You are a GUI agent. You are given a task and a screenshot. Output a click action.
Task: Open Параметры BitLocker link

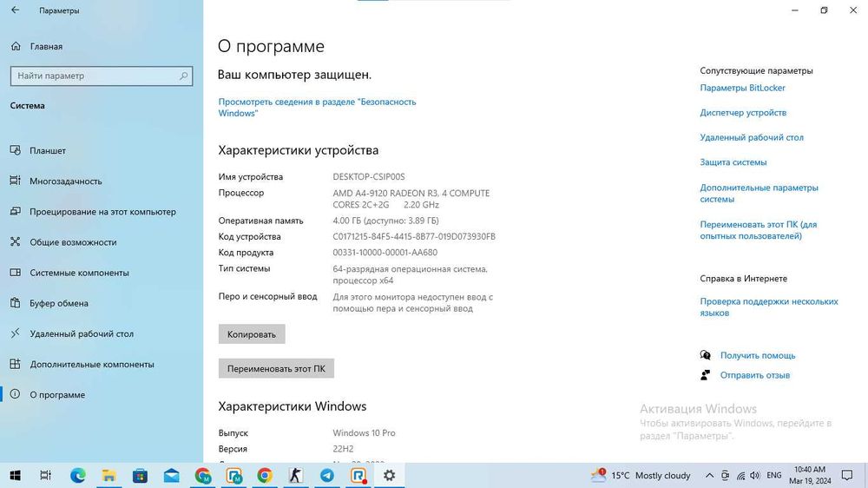pyautogui.click(x=742, y=88)
